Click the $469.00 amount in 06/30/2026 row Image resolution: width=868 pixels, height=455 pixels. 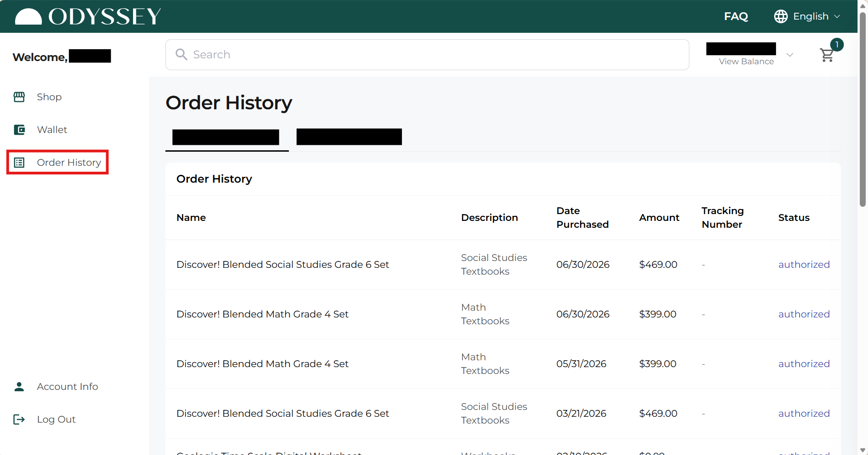click(x=658, y=265)
